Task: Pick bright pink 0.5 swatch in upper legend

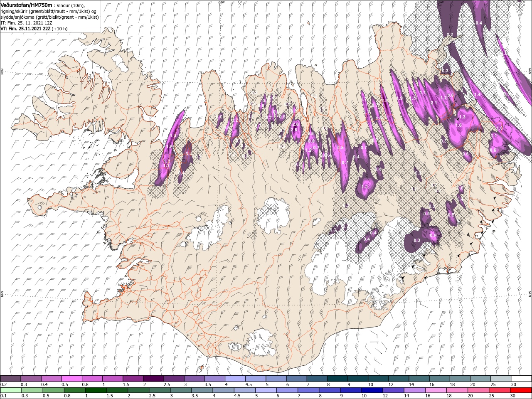Action: 71,379
